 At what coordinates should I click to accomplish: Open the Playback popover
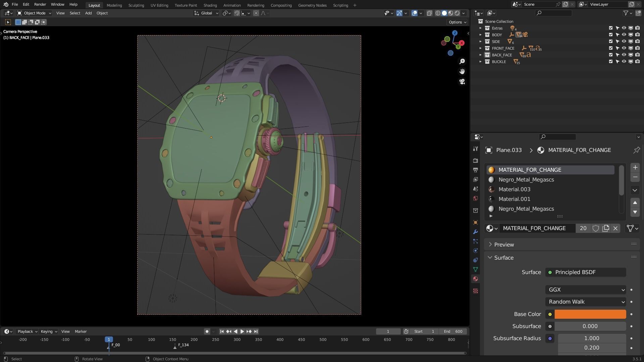[27, 331]
